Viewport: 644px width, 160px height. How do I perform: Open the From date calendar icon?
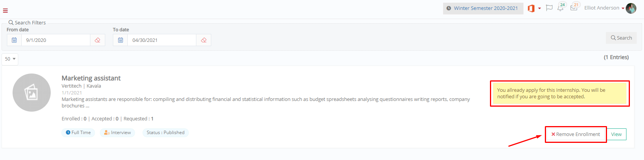click(14, 40)
